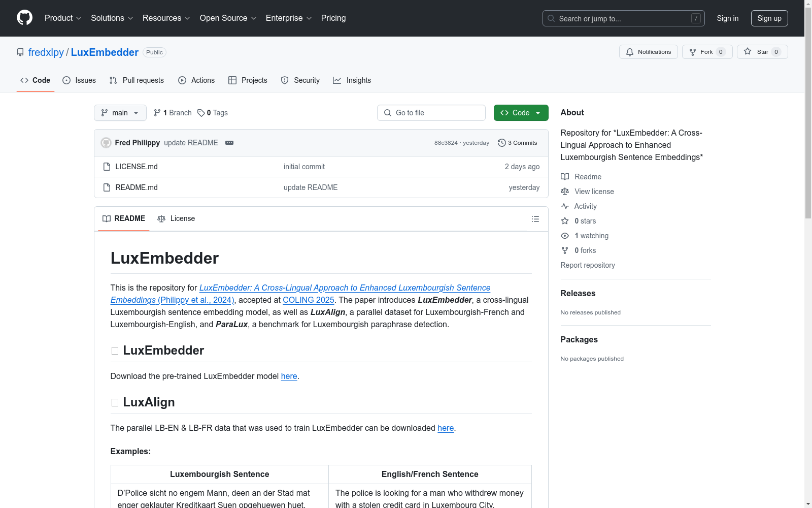Open the main branch selector dropdown
812x508 pixels.
click(120, 113)
